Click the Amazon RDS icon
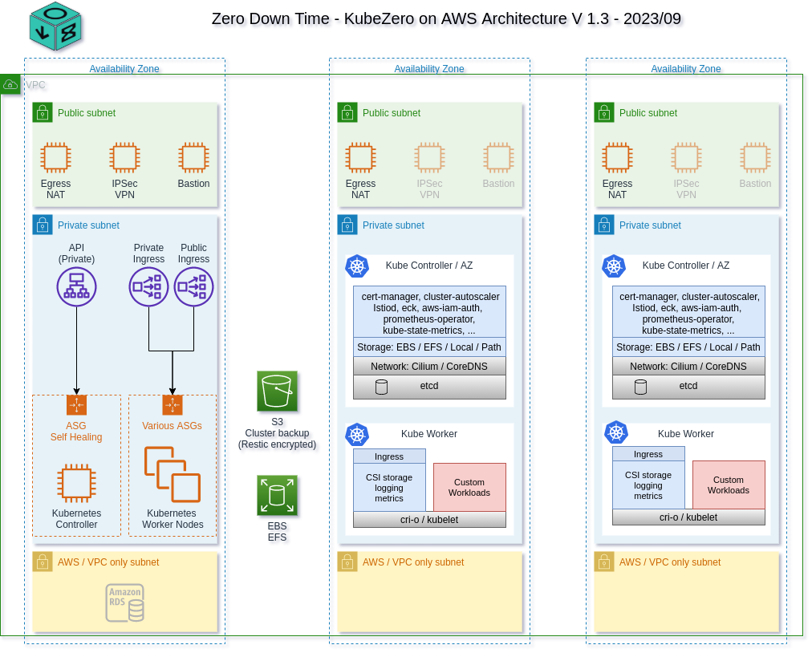This screenshot has width=812, height=653. (x=125, y=602)
